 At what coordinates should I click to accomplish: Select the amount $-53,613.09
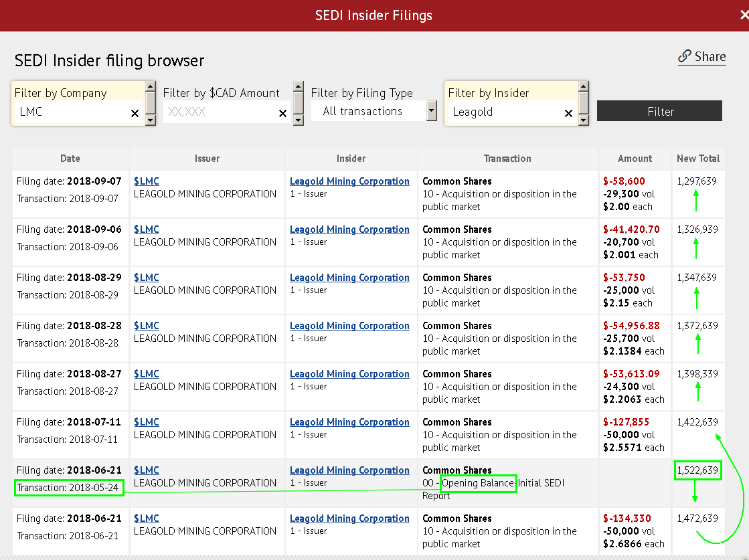point(631,374)
